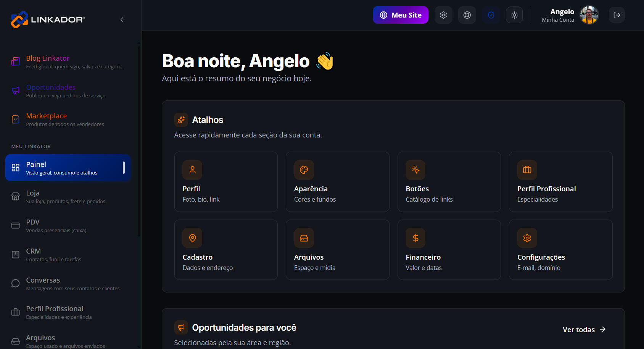Click the Botões cursor shortcut card
This screenshot has width=644, height=349.
[x=449, y=182]
